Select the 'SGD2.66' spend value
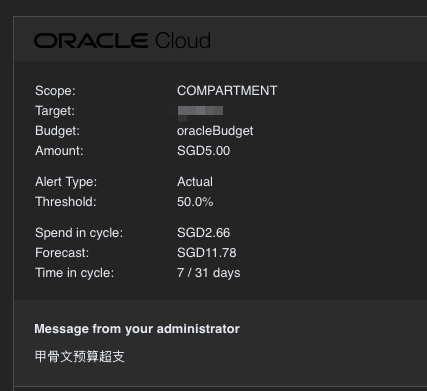Screen dimensions: 427x391 pyautogui.click(x=203, y=233)
